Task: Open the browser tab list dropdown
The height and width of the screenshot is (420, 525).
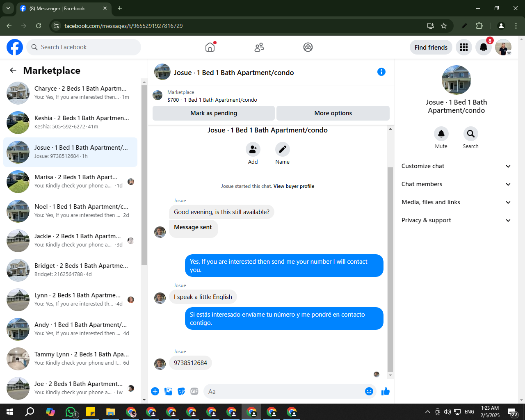Action: (8, 8)
